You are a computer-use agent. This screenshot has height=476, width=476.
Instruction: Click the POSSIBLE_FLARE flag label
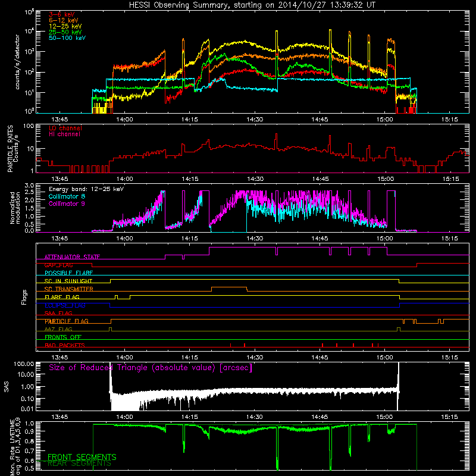pyautogui.click(x=68, y=273)
